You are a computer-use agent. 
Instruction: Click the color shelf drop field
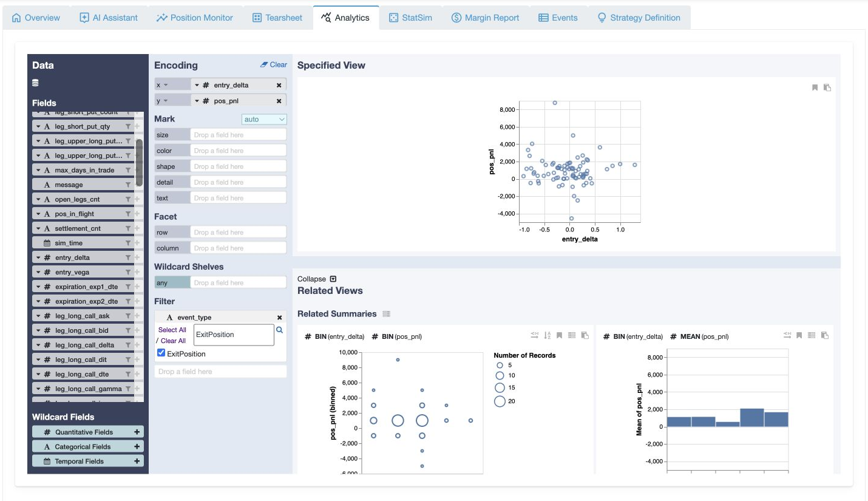238,151
